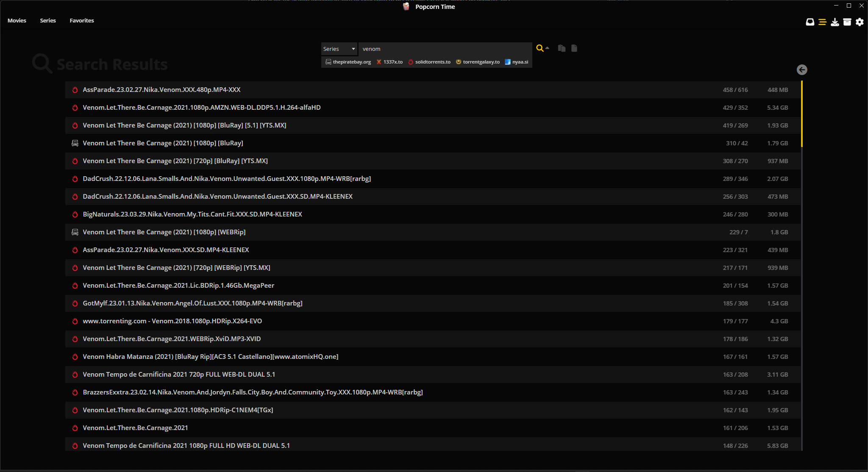Collapse search options with the small triangle

(548, 48)
